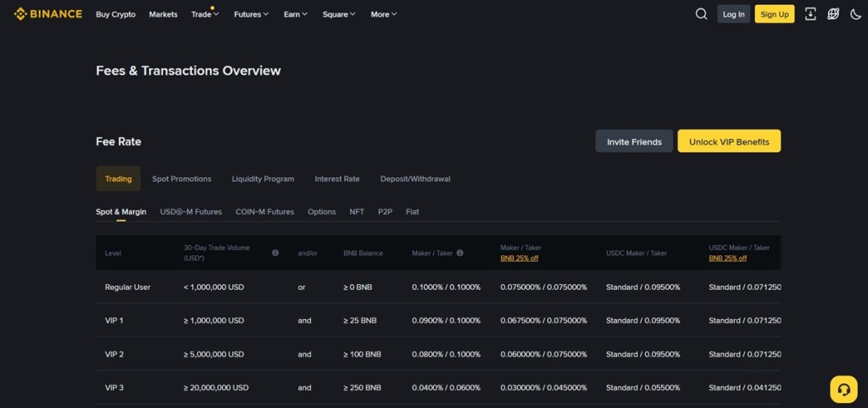Expand the Earn dropdown menu
868x408 pixels.
click(295, 14)
